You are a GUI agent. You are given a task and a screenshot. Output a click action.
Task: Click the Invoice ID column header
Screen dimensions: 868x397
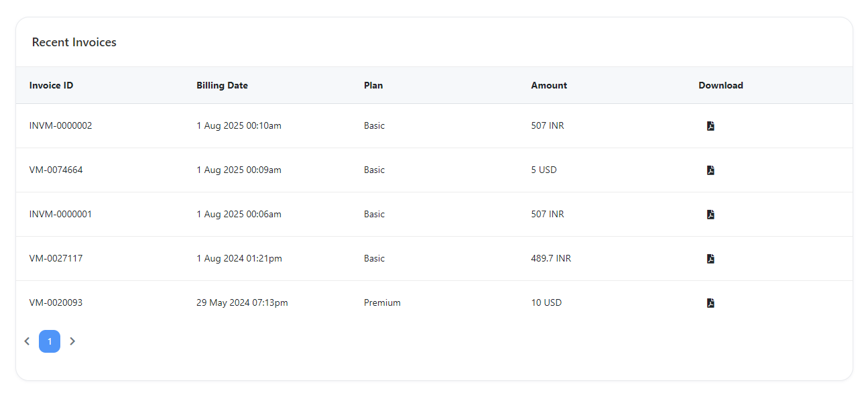coord(51,86)
